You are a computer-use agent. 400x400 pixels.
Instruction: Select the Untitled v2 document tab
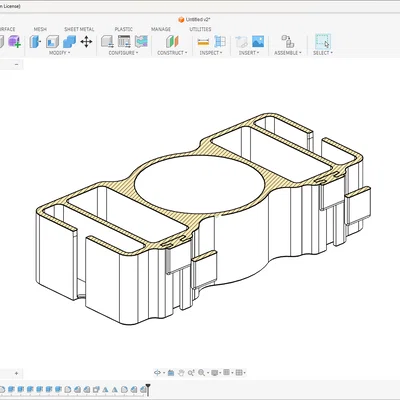pyautogui.click(x=195, y=20)
